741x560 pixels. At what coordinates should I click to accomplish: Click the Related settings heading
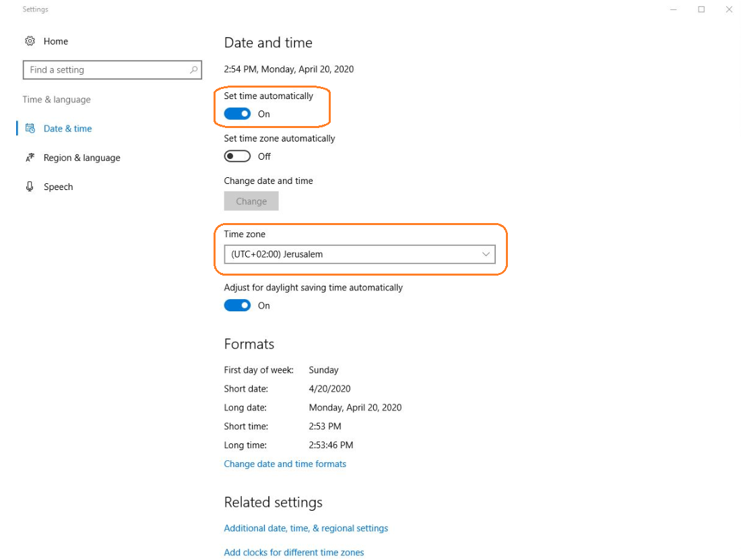point(273,502)
